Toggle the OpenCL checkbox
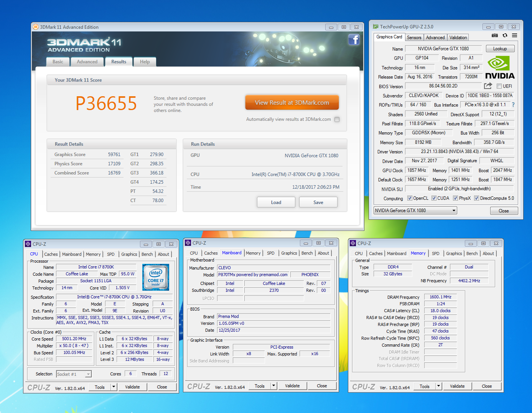The image size is (532, 413). click(x=410, y=198)
